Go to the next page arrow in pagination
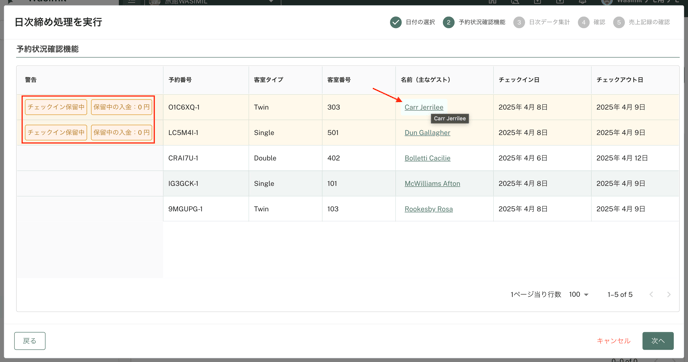The width and height of the screenshot is (688, 362). click(669, 294)
